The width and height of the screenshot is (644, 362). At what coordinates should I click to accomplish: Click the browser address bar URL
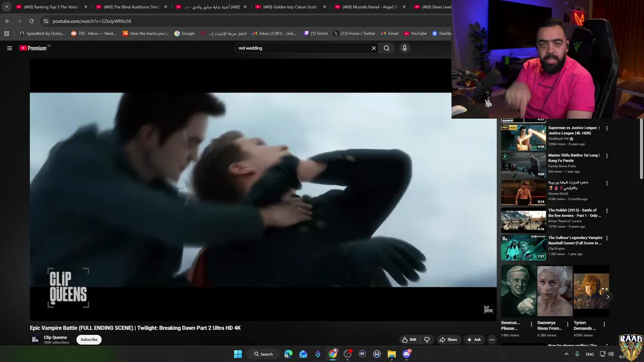(x=92, y=21)
